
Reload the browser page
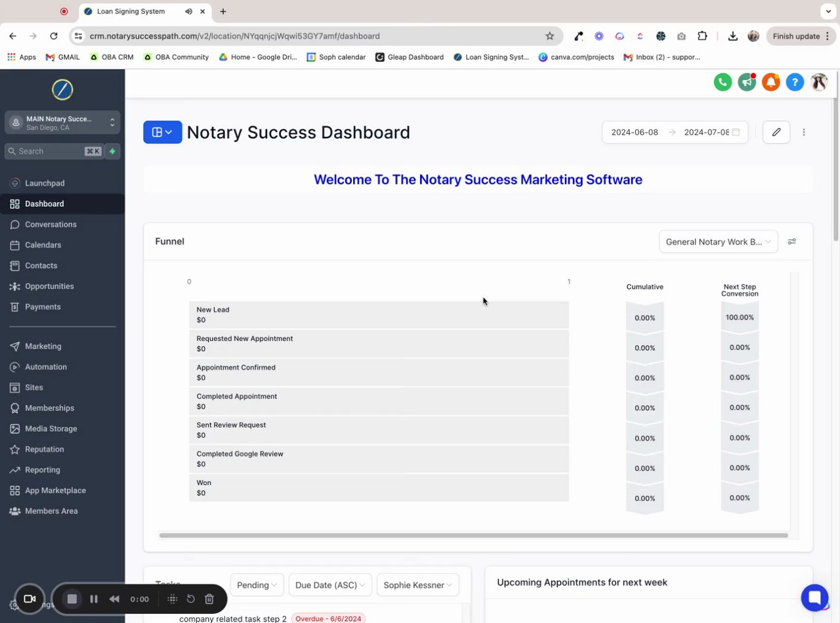54,36
